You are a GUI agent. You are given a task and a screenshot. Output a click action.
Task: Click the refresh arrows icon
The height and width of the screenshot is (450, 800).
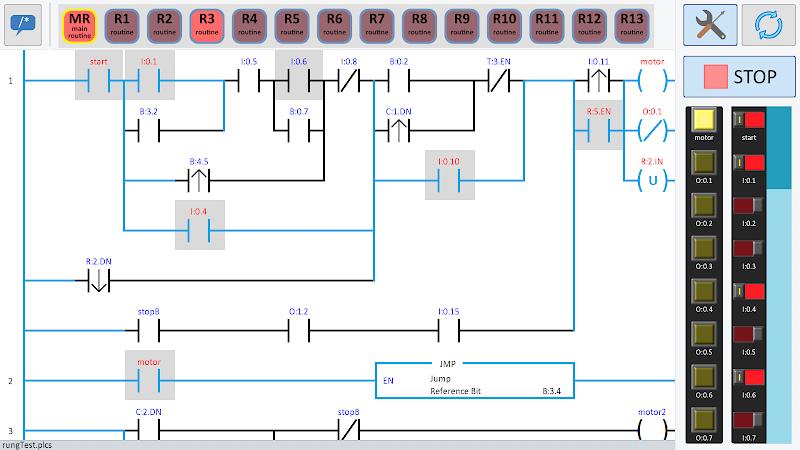click(x=768, y=25)
